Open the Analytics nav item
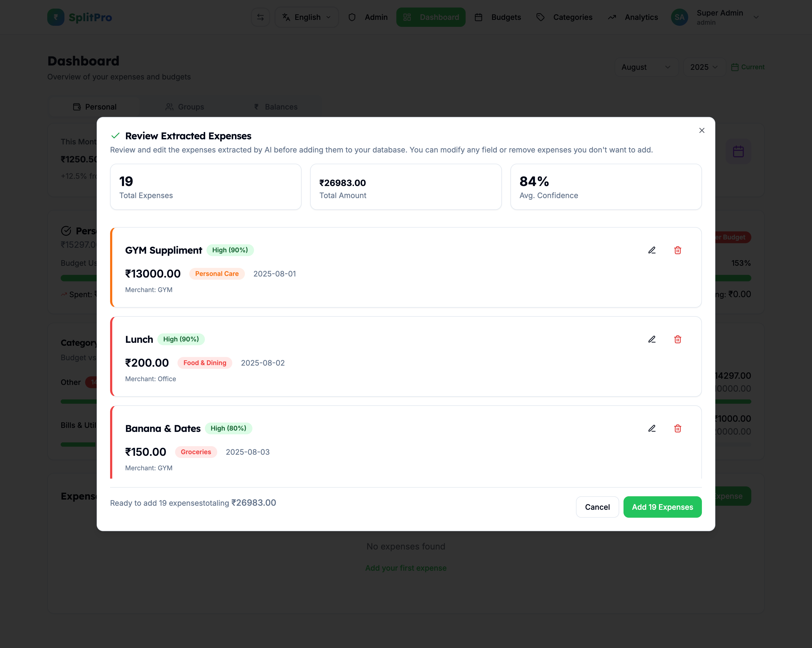The width and height of the screenshot is (812, 648). (x=633, y=17)
